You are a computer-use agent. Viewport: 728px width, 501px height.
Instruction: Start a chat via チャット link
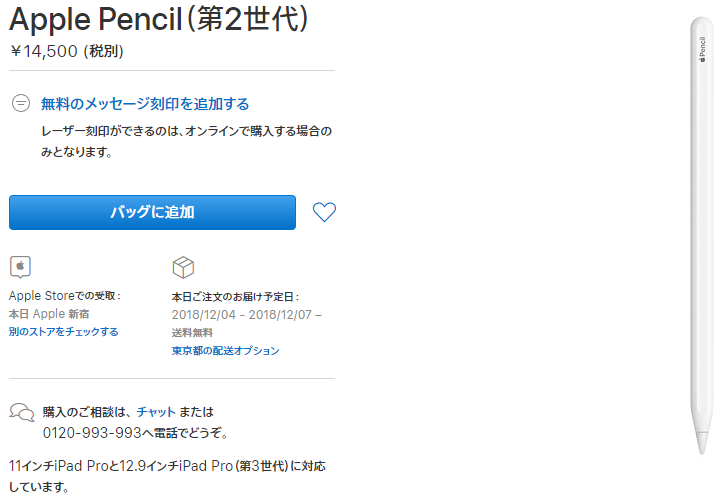click(156, 411)
